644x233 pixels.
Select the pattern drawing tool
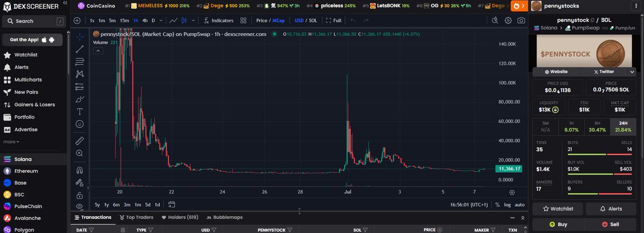79,74
